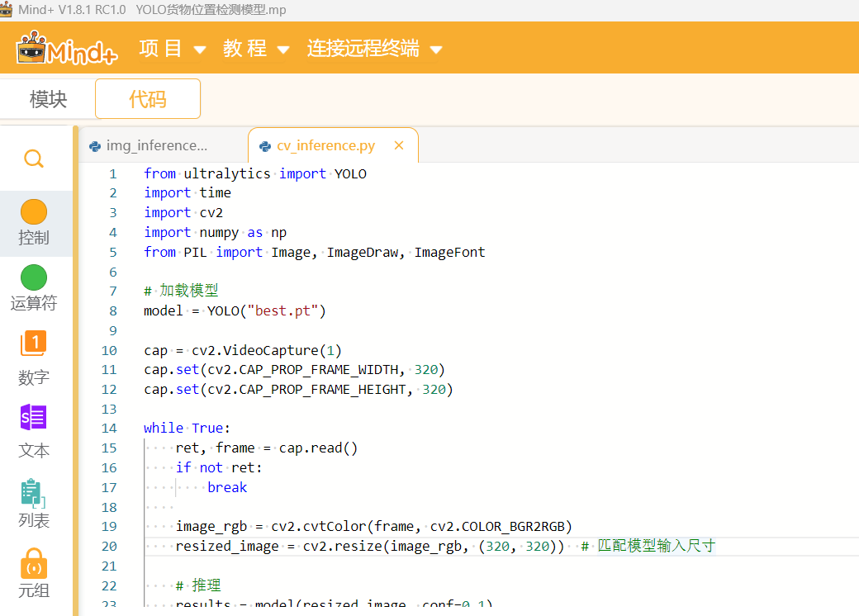Viewport: 859px width, 616px height.
Task: Click 'CAP_PROP_FRAME_HEIGHT' on line 12
Action: (x=323, y=390)
